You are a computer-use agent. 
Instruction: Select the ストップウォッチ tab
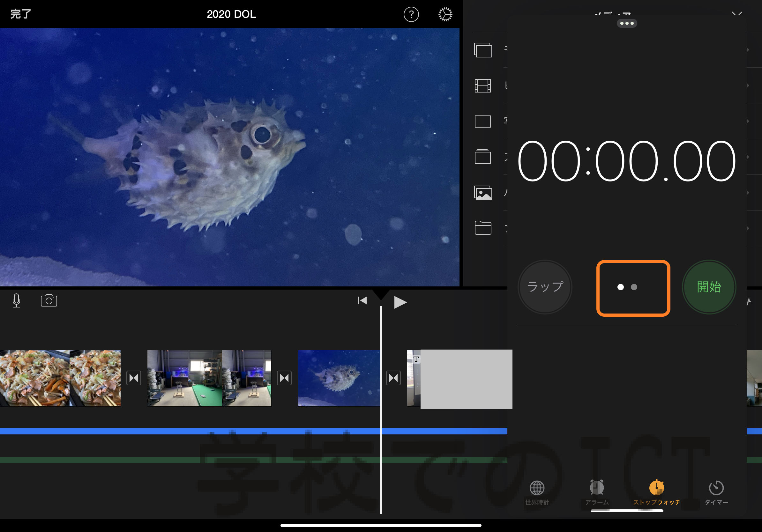click(x=656, y=492)
